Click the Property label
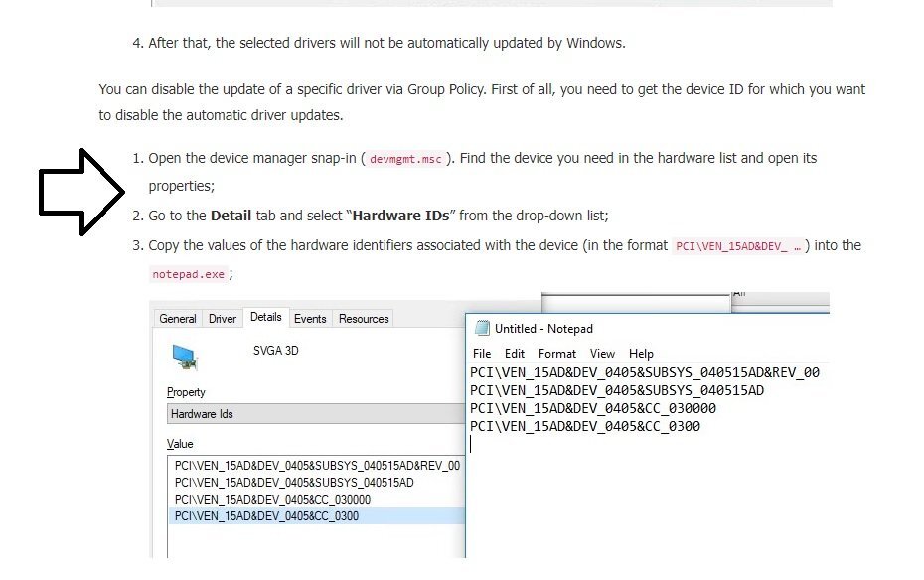This screenshot has width=924, height=580. (x=186, y=392)
